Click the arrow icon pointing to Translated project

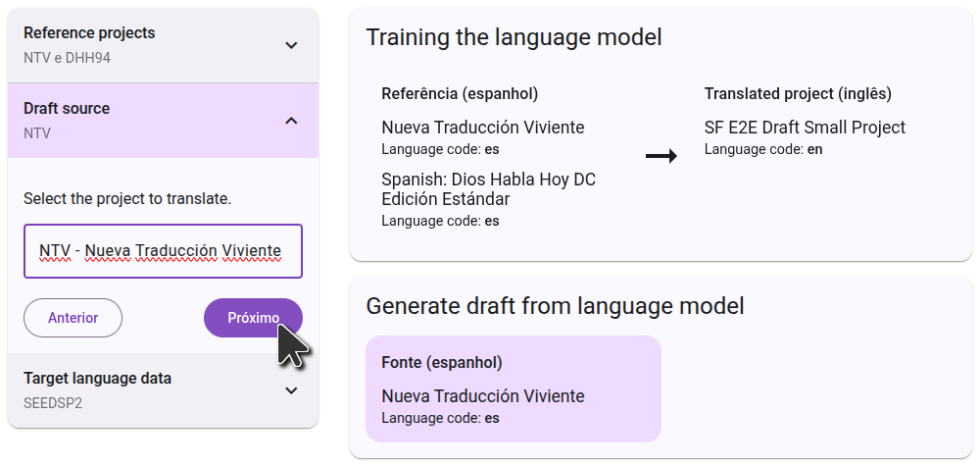[661, 156]
